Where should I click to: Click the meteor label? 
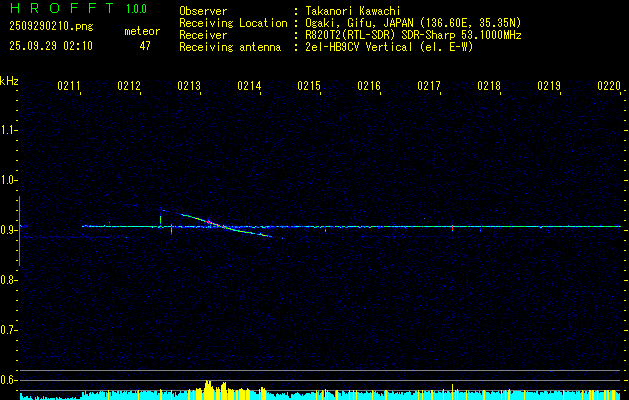[x=142, y=31]
